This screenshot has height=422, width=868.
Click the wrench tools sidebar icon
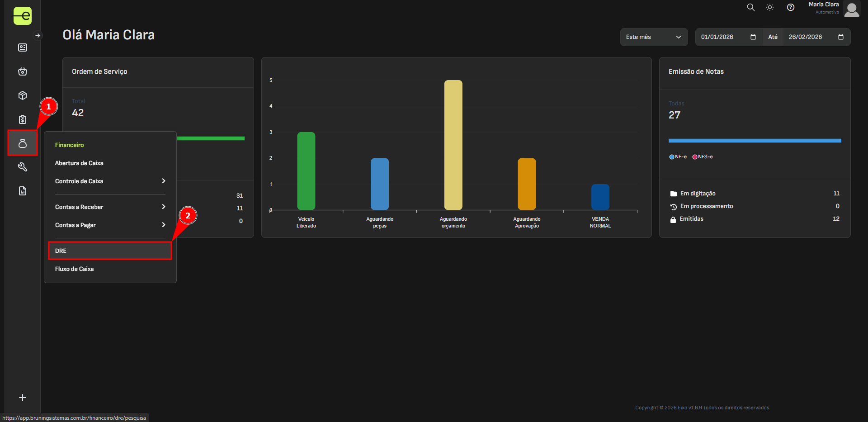click(23, 167)
